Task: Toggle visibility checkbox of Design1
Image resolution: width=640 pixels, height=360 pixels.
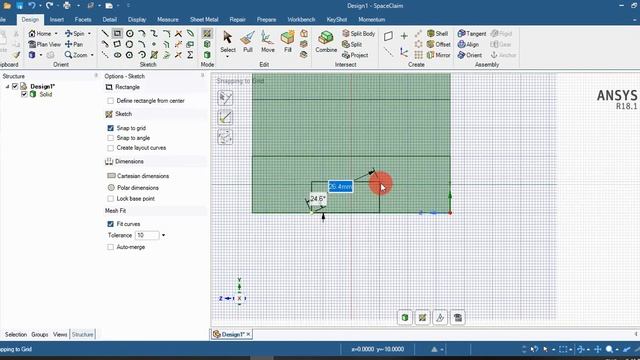Action: coord(15,86)
